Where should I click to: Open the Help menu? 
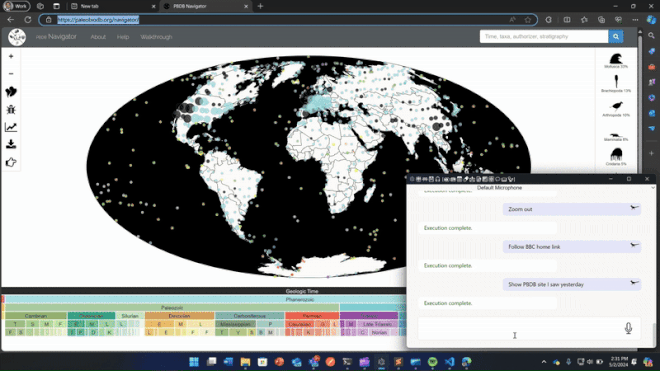click(123, 37)
